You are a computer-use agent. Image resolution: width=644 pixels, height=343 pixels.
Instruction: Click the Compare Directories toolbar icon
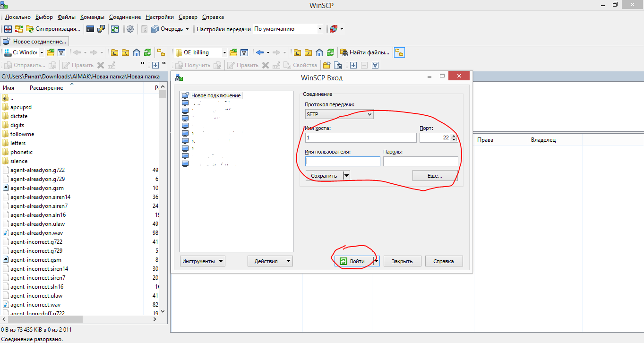[x=8, y=29]
